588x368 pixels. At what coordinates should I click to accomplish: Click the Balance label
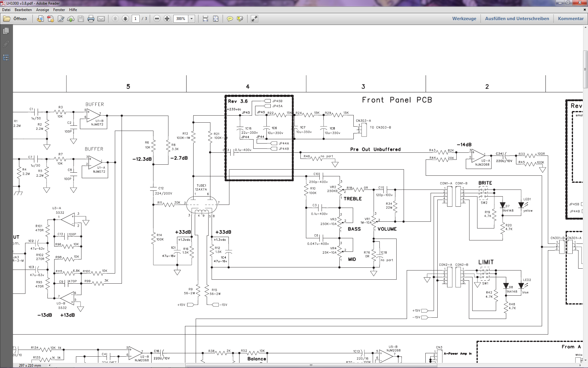pos(257,359)
